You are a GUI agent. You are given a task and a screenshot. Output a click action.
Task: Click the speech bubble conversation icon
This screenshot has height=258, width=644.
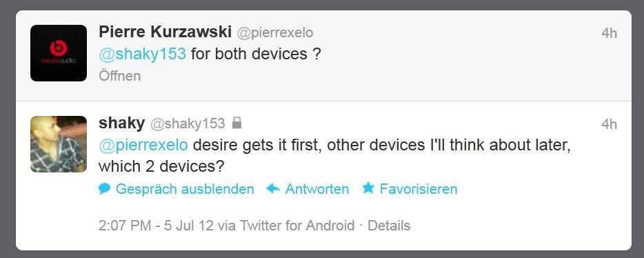pyautogui.click(x=105, y=189)
